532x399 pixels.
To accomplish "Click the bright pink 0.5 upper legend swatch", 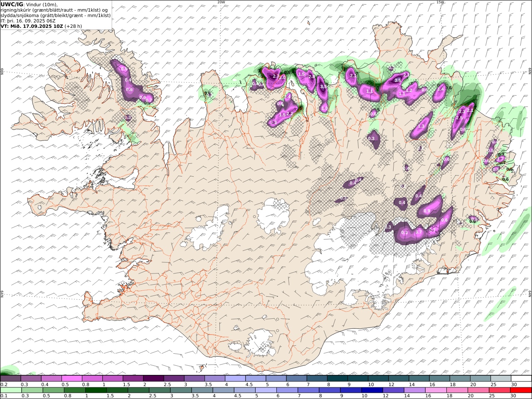I will coord(72,379).
